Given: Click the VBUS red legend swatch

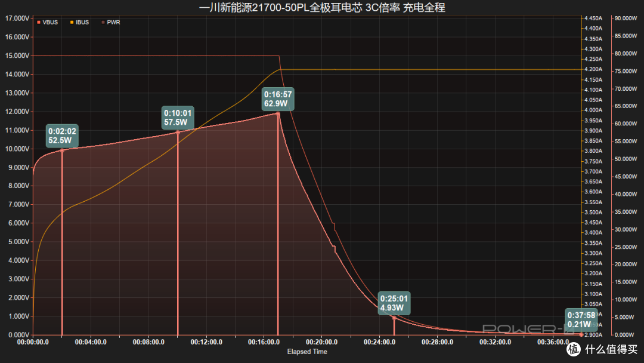Looking at the screenshot, I should click(x=39, y=22).
